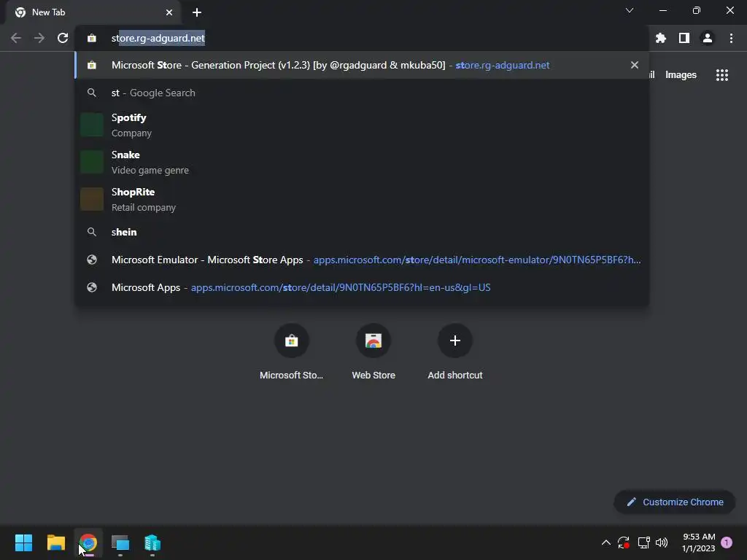Choose the Snake video game suggestion

pos(362,162)
